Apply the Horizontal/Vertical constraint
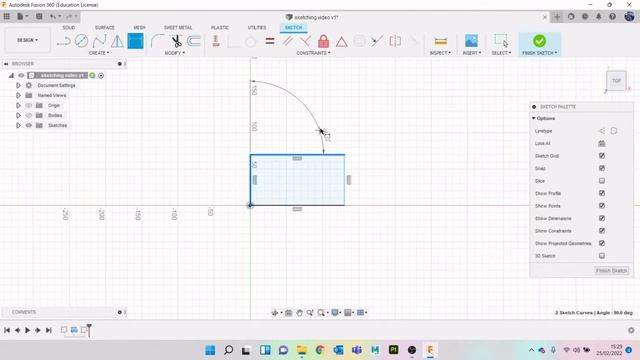Viewport: 640px width, 360px height. click(x=216, y=41)
